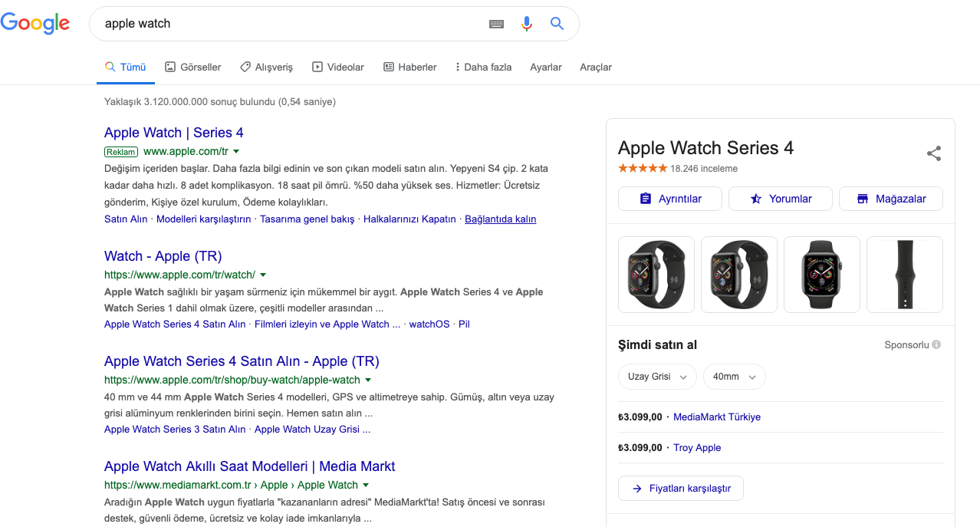Open the Videolar tab
Image resolution: width=980 pixels, height=527 pixels.
[x=338, y=67]
